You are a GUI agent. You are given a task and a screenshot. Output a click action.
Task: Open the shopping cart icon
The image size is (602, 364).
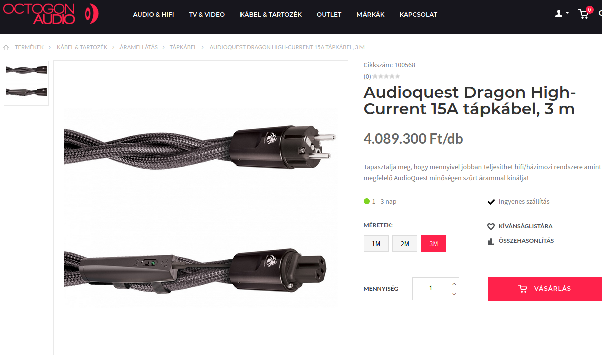click(x=583, y=14)
